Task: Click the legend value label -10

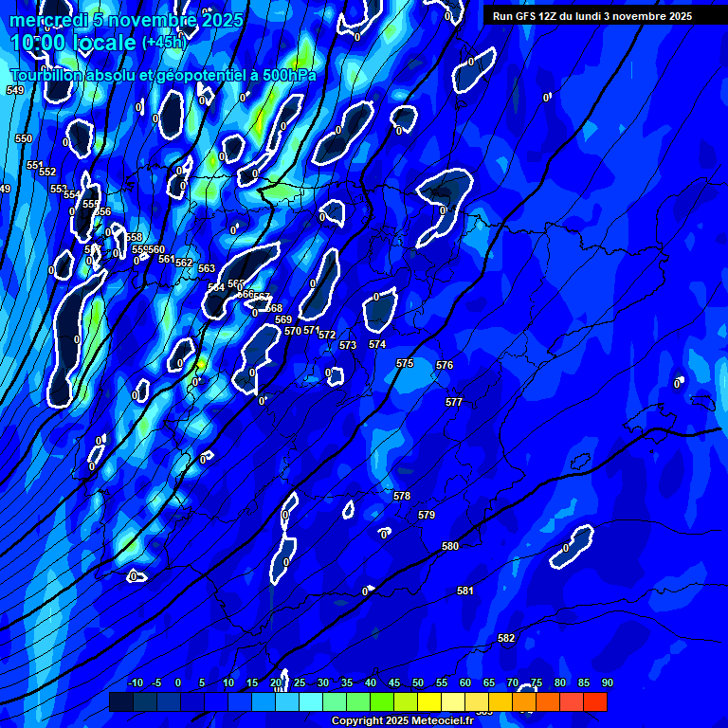Action: click(x=135, y=683)
